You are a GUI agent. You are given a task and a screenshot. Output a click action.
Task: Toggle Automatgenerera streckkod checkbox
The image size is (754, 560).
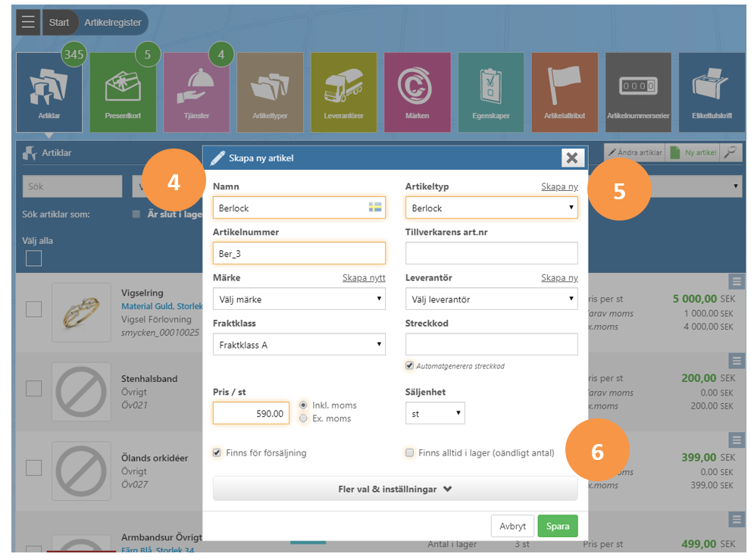point(410,366)
